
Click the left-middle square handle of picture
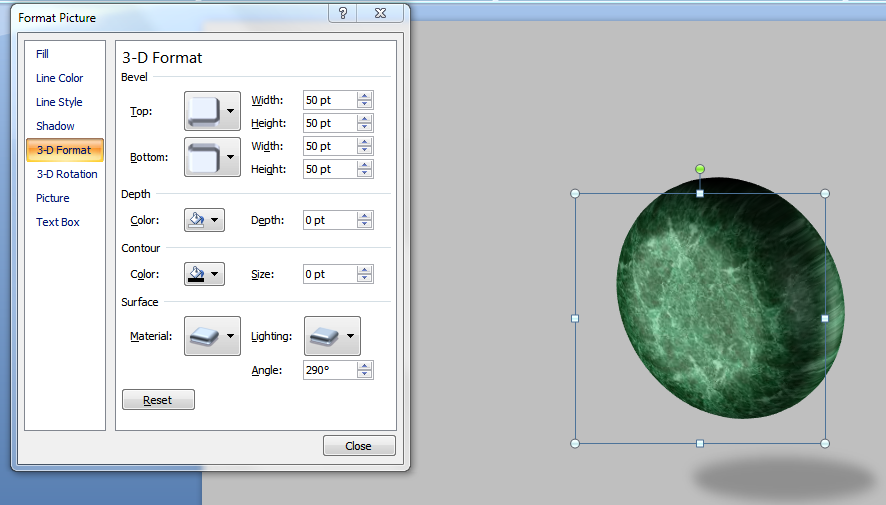click(575, 319)
